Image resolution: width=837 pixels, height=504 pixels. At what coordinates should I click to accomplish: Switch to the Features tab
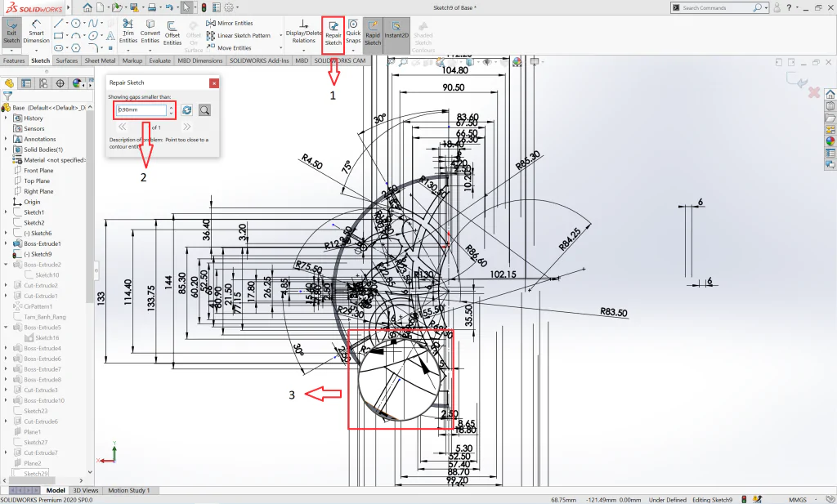[14, 60]
